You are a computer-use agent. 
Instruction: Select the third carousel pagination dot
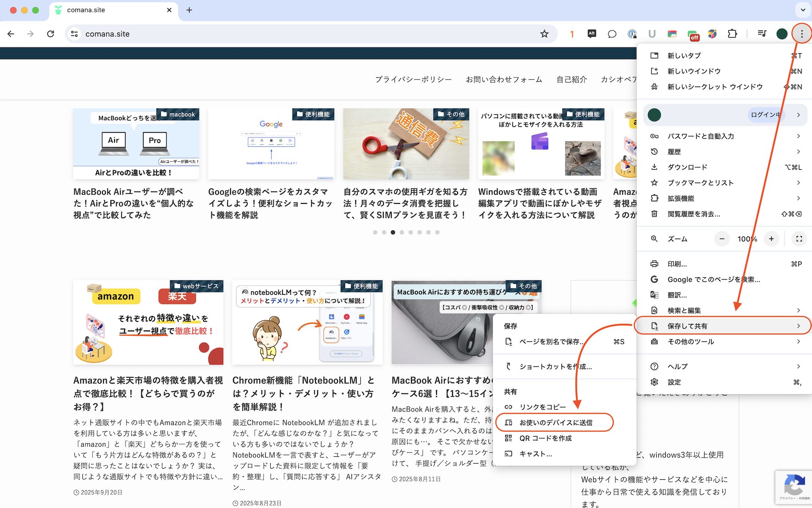pos(393,232)
